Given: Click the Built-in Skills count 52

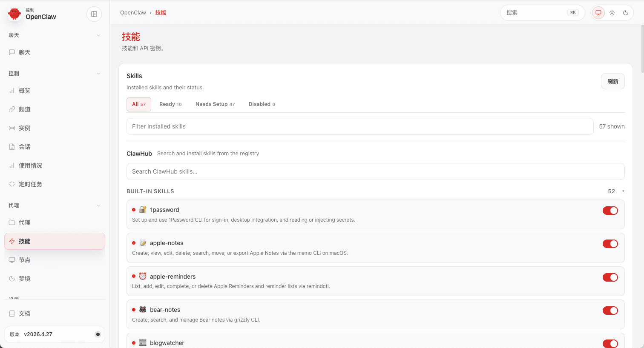Looking at the screenshot, I should coord(612,191).
